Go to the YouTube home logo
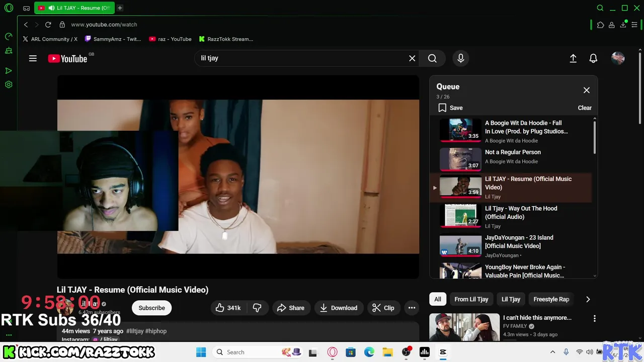 tap(68, 59)
